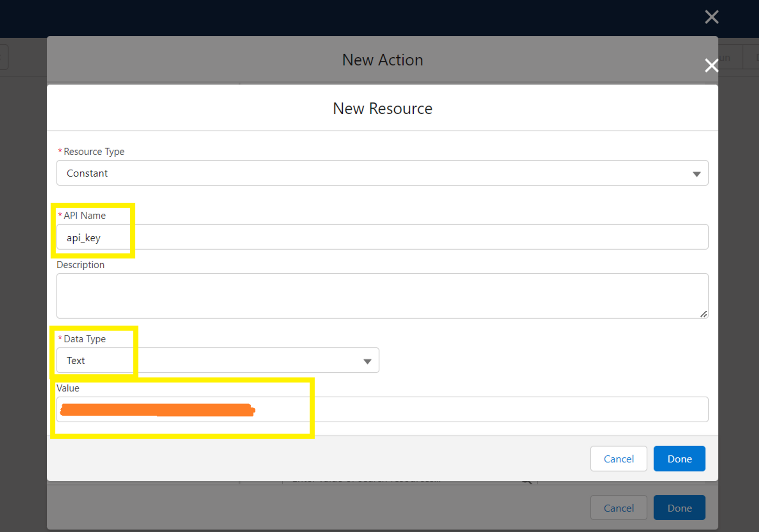This screenshot has width=759, height=532.
Task: Click the Data Type dropdown arrow
Action: (x=367, y=360)
